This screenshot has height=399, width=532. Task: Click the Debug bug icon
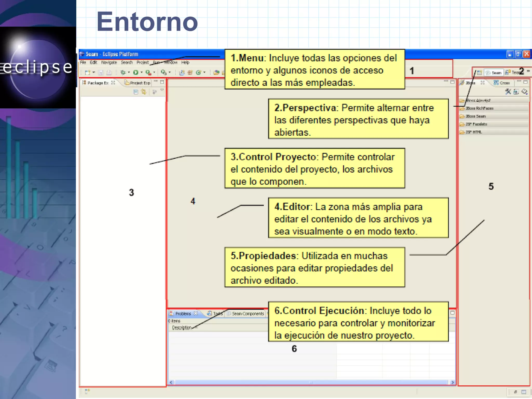(123, 73)
